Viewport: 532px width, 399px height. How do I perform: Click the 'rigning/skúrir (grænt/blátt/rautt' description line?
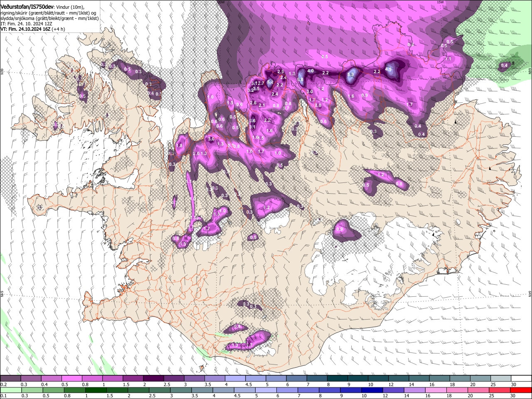click(x=49, y=13)
